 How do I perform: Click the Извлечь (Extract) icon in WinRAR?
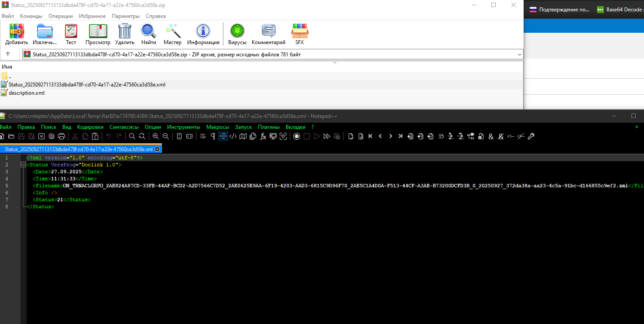[45, 34]
